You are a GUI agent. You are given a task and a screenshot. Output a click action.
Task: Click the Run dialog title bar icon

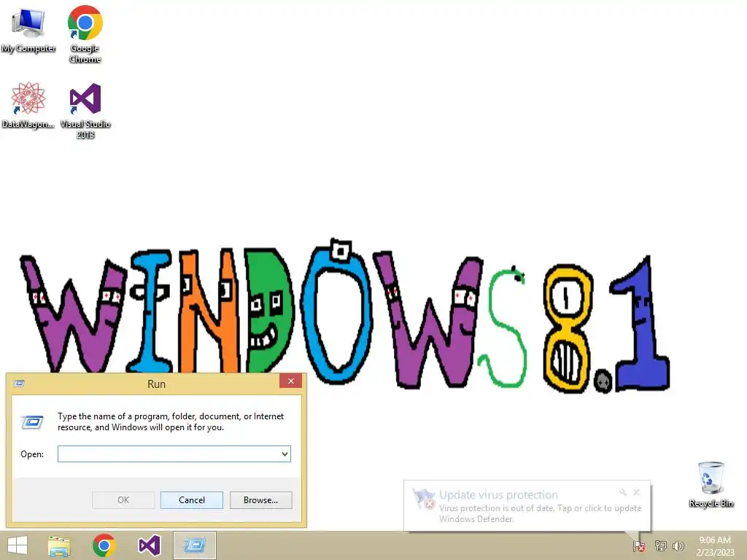tap(19, 384)
